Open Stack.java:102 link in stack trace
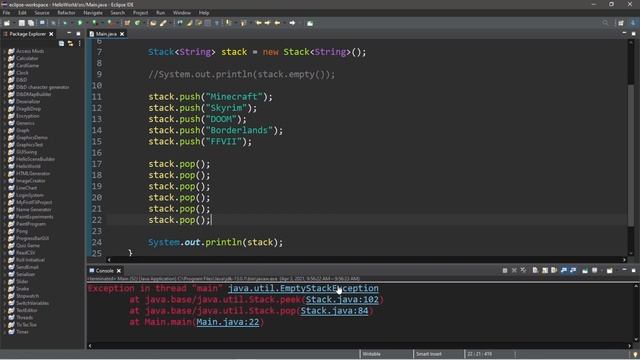640x360 pixels. point(342,300)
